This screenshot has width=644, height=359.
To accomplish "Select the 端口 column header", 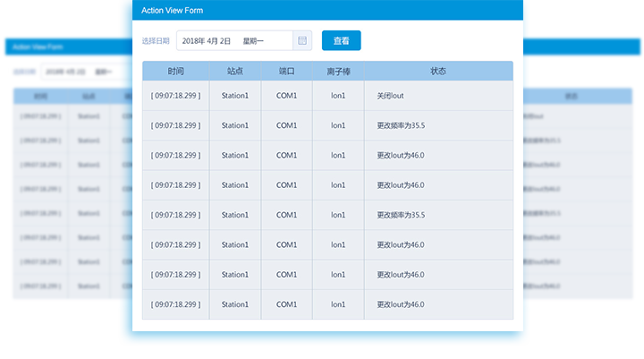I will (286, 71).
